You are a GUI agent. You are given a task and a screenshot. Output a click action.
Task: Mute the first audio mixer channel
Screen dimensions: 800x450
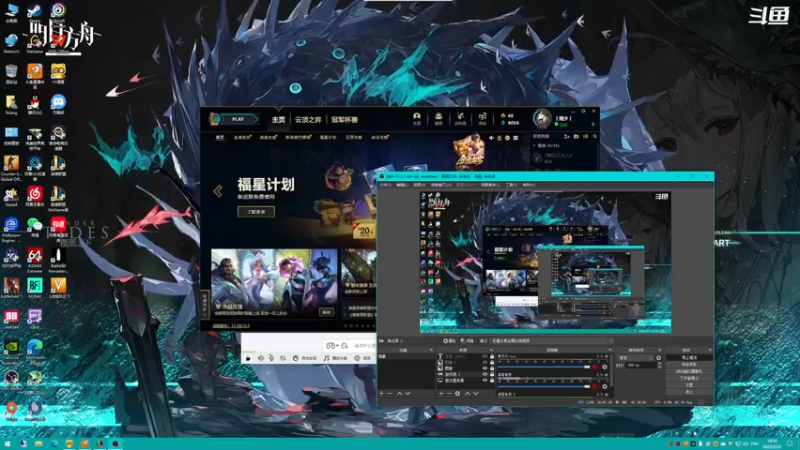[596, 367]
